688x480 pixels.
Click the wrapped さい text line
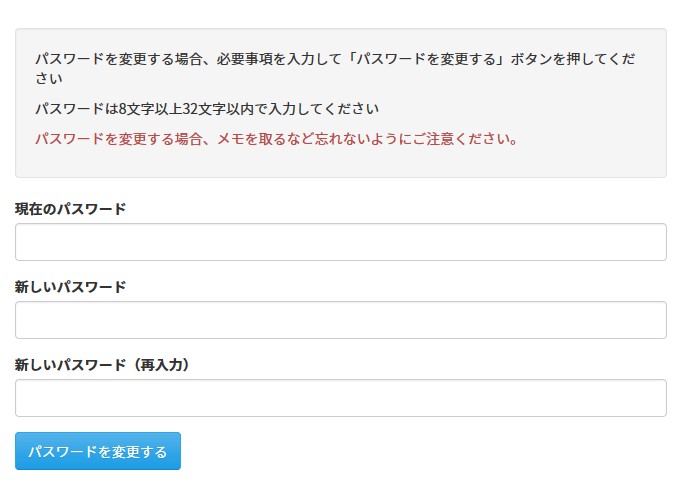(49, 78)
